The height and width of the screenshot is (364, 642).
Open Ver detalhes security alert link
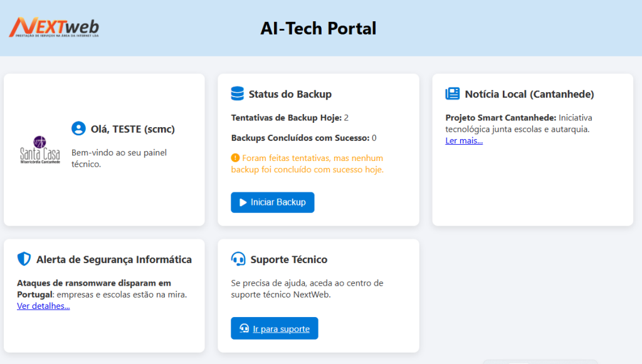tap(43, 306)
